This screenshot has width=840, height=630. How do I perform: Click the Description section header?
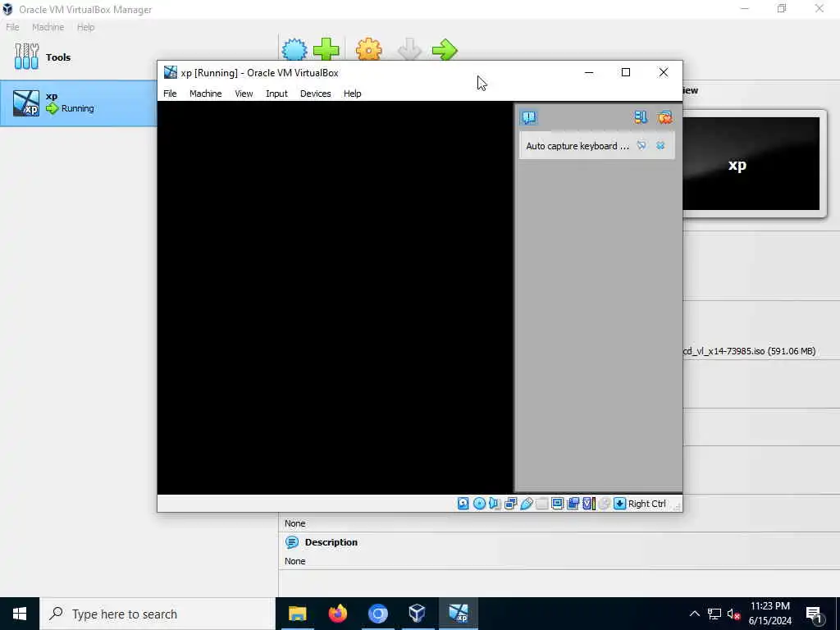[331, 542]
